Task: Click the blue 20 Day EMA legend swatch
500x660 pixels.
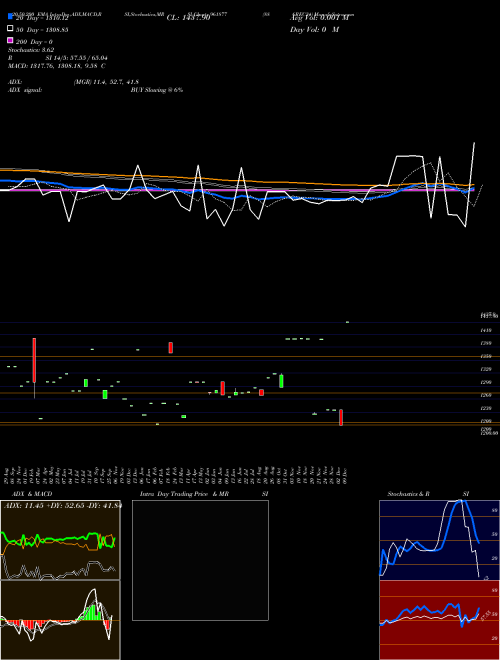Action: 10,17
